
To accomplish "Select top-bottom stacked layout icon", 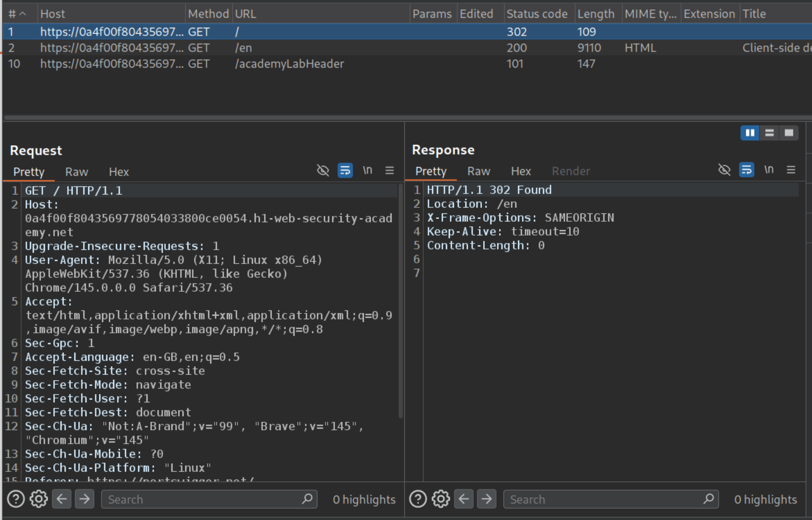I will point(769,133).
